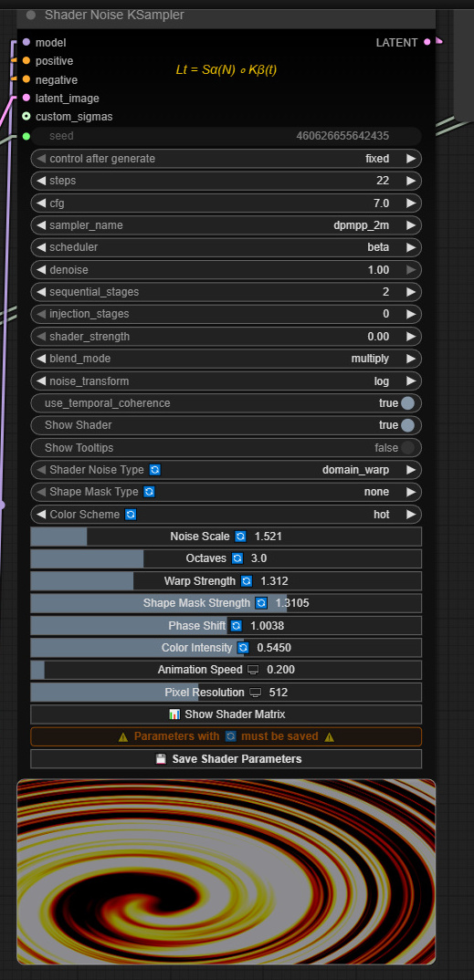Click the Animation Speed slider bar
The width and height of the screenshot is (474, 980).
tap(226, 670)
